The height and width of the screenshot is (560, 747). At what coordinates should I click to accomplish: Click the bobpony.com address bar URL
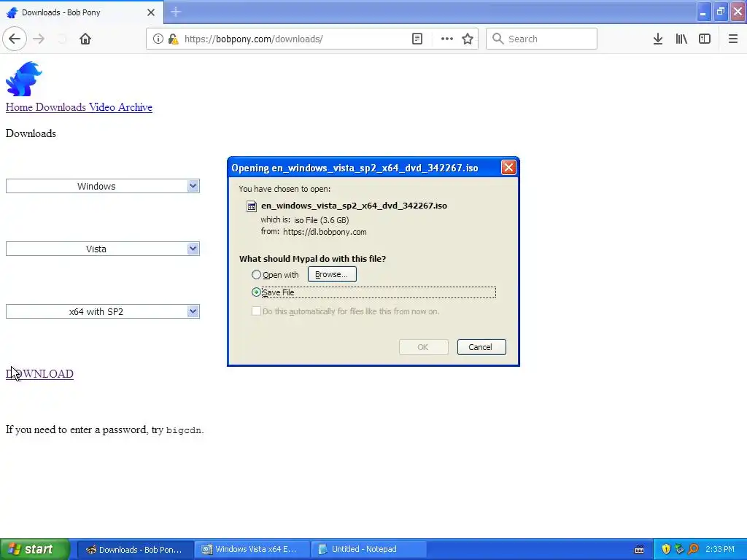tap(253, 39)
